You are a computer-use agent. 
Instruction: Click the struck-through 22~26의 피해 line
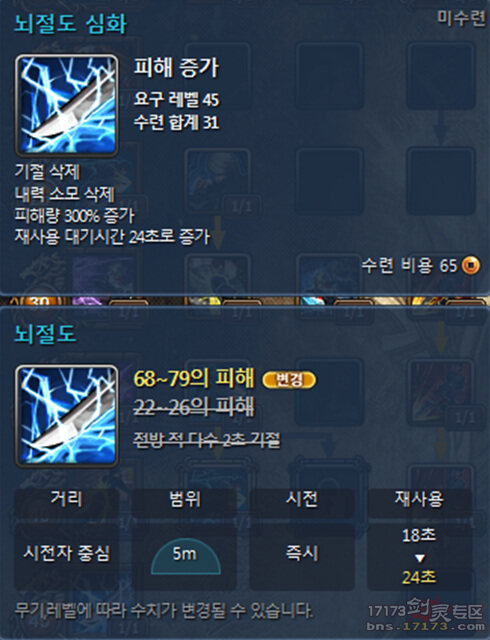pyautogui.click(x=194, y=407)
